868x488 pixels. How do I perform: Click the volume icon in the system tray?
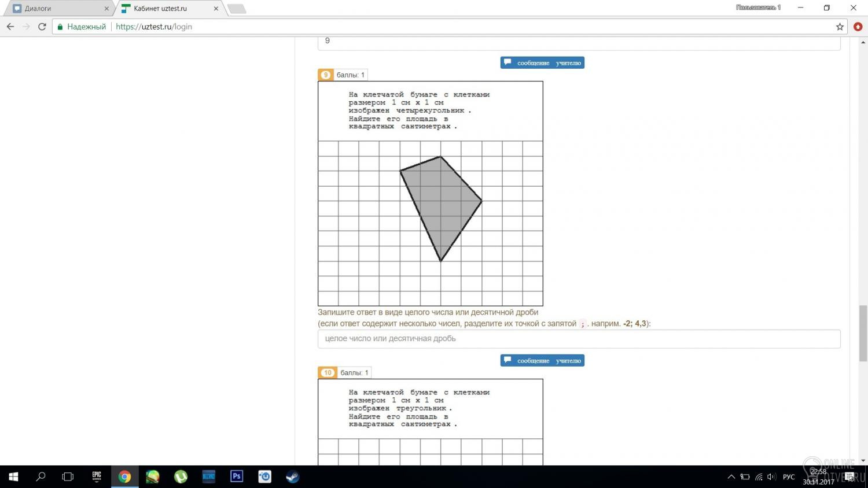pos(771,477)
